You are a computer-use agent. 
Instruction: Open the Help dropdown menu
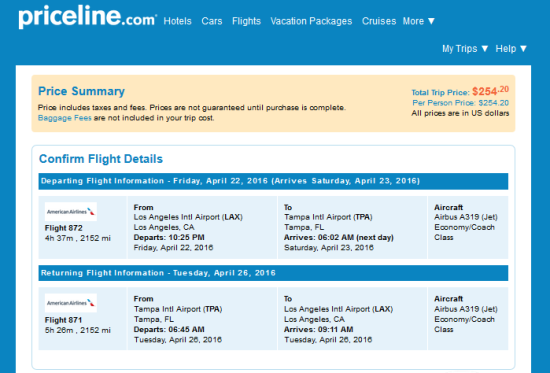click(x=511, y=48)
